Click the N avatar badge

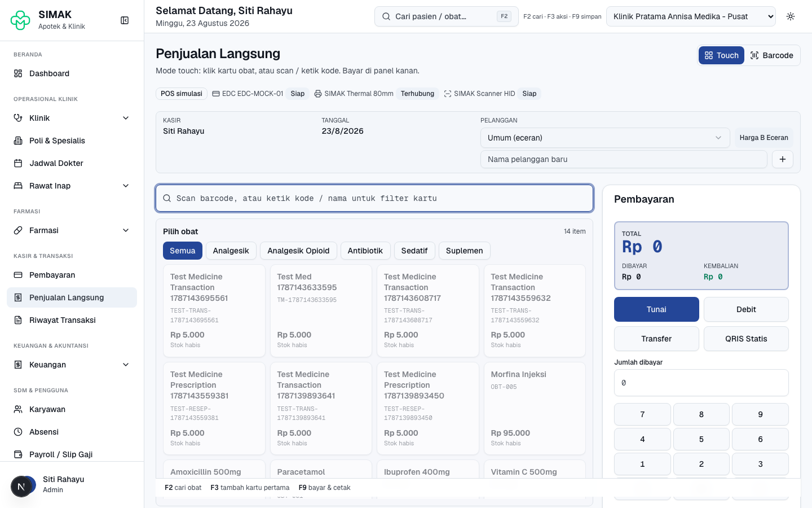point(21,487)
